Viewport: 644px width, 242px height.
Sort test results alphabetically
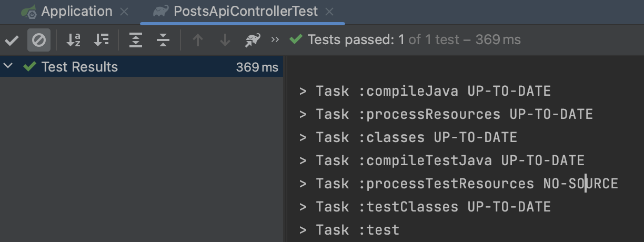click(74, 40)
